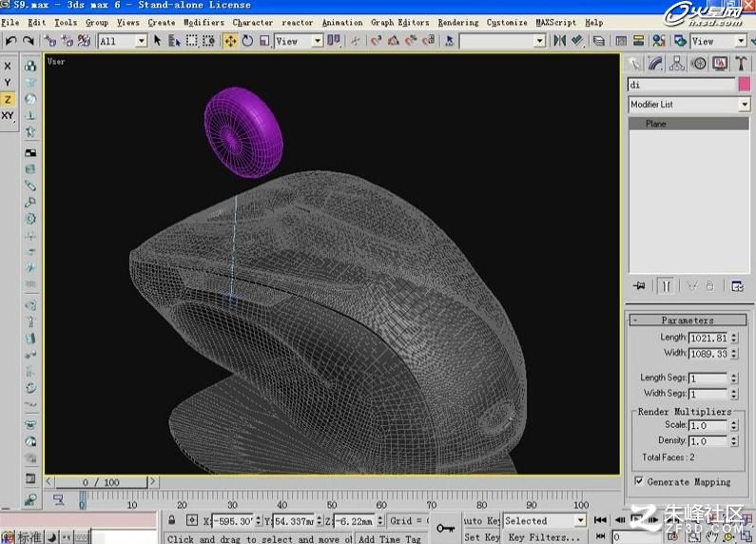Open Key Filters dialog

(x=544, y=536)
